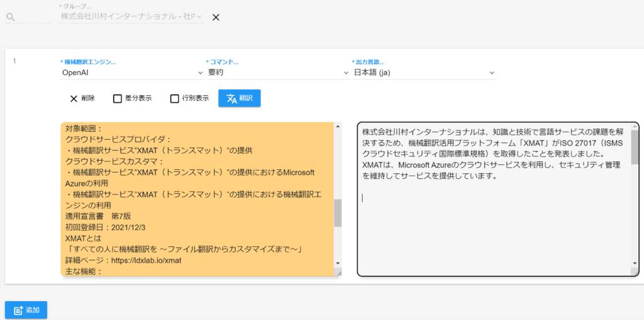Click the 追加 add button
644x320 pixels.
26,310
